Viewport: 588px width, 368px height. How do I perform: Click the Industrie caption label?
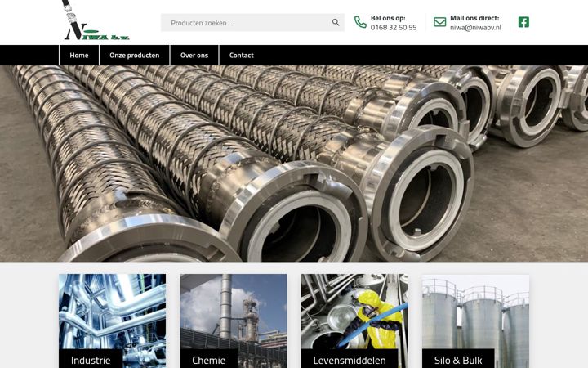coord(91,360)
